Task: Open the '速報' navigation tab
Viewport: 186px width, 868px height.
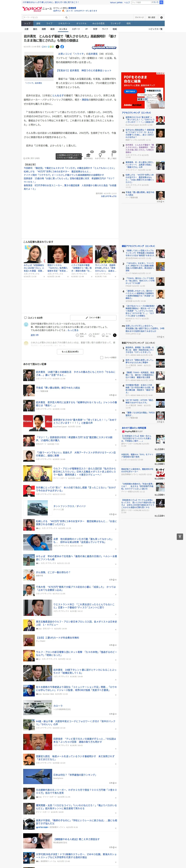Action: 38,23
